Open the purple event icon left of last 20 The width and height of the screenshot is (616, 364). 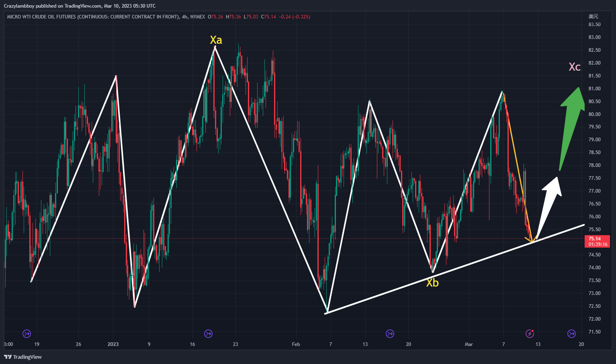point(571,333)
